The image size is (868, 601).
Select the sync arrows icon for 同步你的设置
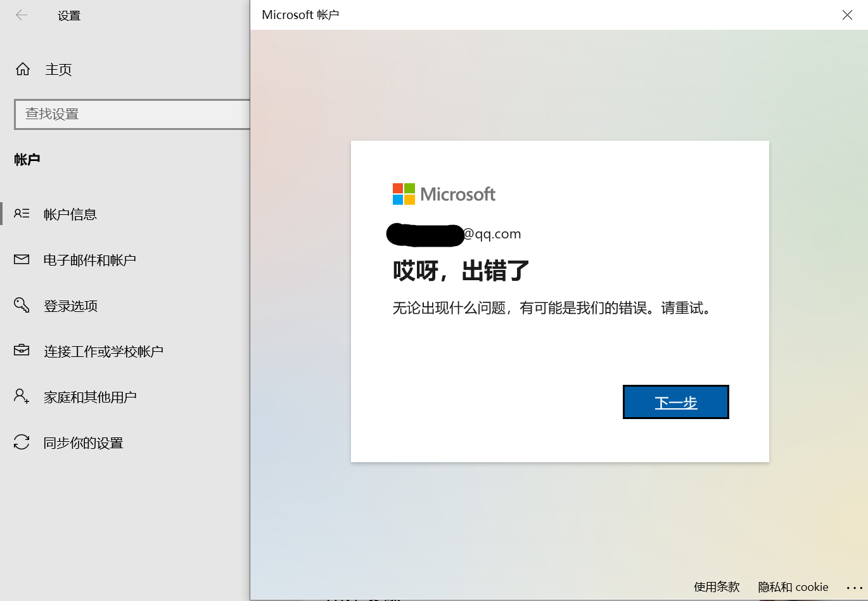tap(22, 442)
